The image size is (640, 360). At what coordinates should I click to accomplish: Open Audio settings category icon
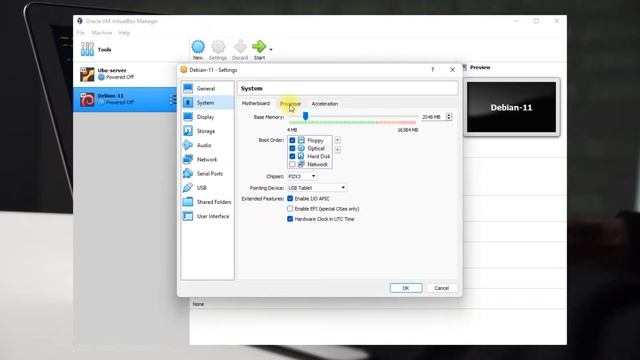coord(188,145)
